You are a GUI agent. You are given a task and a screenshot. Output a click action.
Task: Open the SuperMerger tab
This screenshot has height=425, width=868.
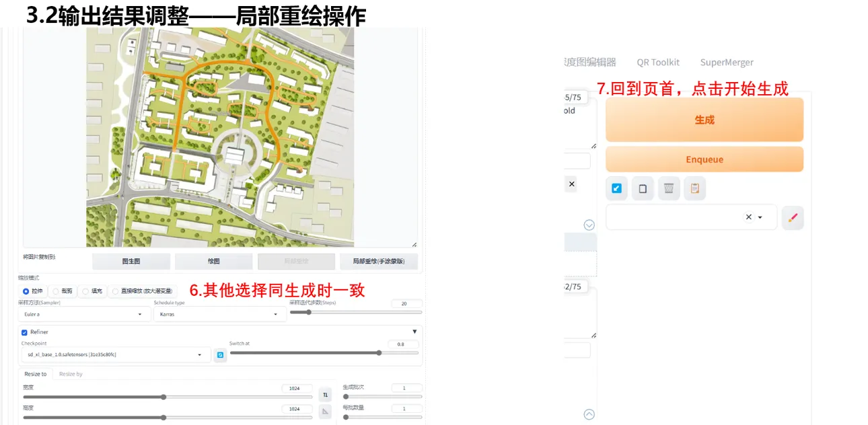pyautogui.click(x=727, y=62)
